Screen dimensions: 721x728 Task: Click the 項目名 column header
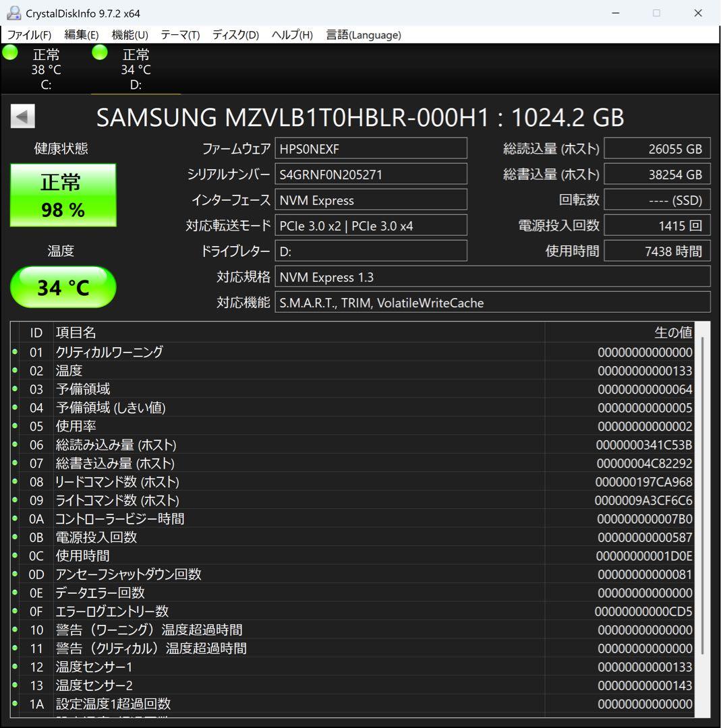pyautogui.click(x=299, y=332)
